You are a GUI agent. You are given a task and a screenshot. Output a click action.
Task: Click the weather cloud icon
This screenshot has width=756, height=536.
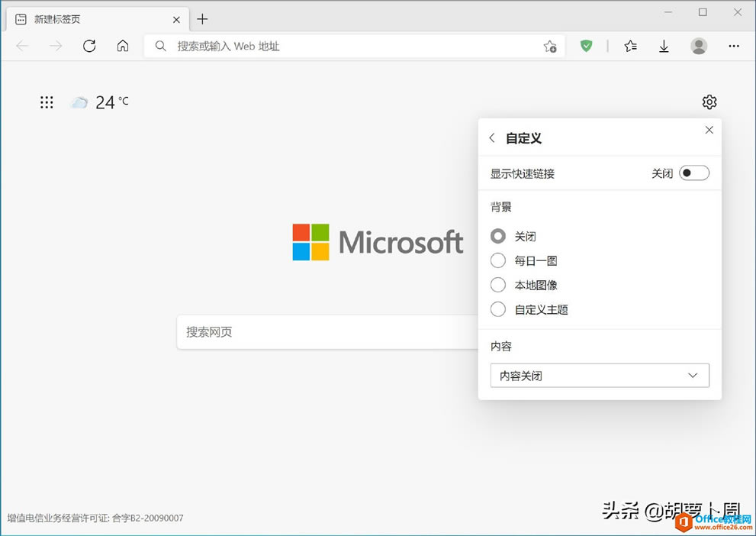(79, 102)
